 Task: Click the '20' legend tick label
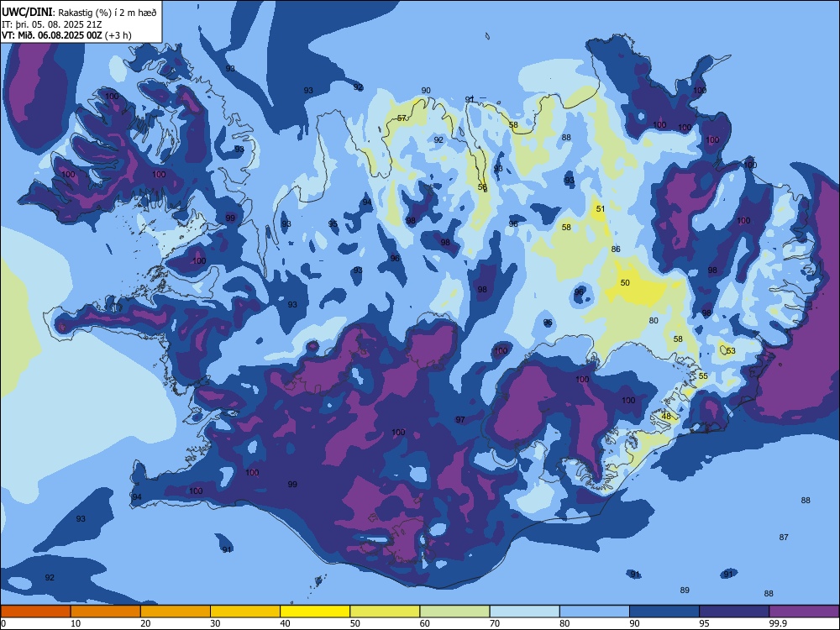click(145, 623)
